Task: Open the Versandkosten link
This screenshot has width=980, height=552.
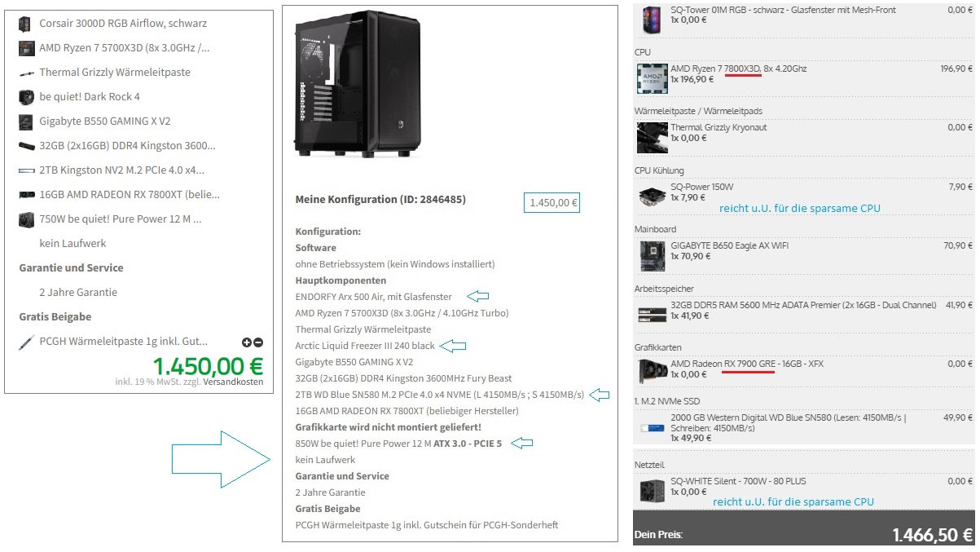Action: [233, 382]
